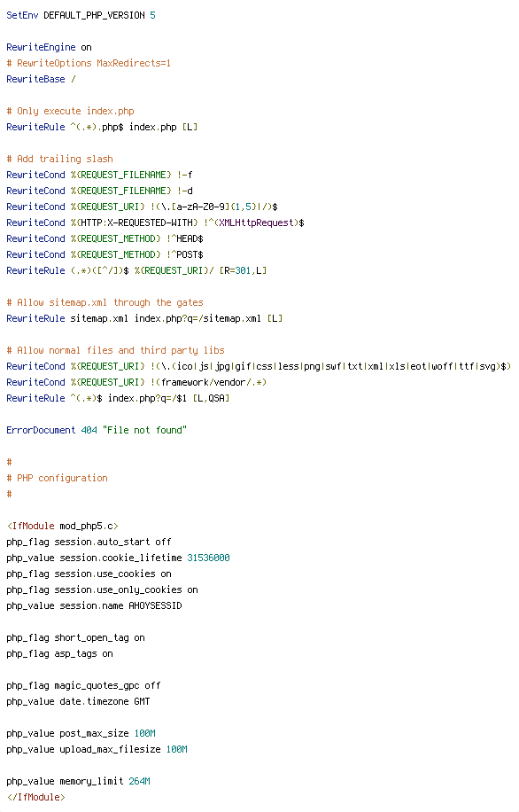Click the '# Add trailing slash' comment
This screenshot has width=519, height=812.
[59, 159]
